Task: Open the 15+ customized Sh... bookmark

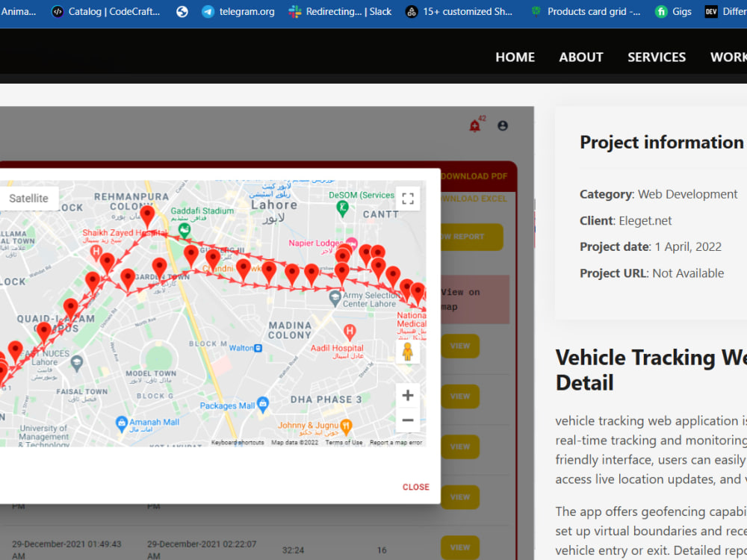Action: click(459, 11)
